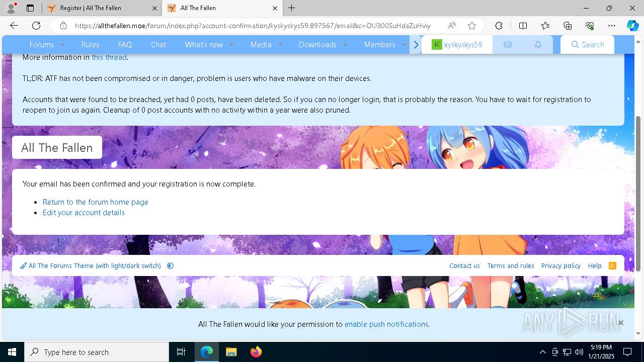
Task: Close the Register | All The Fallen tab
Action: click(x=154, y=8)
